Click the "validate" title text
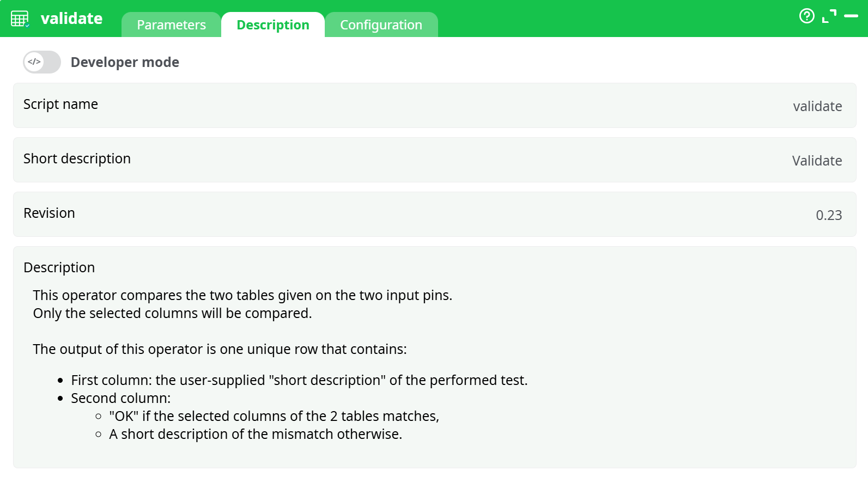This screenshot has width=868, height=477. coord(72,18)
